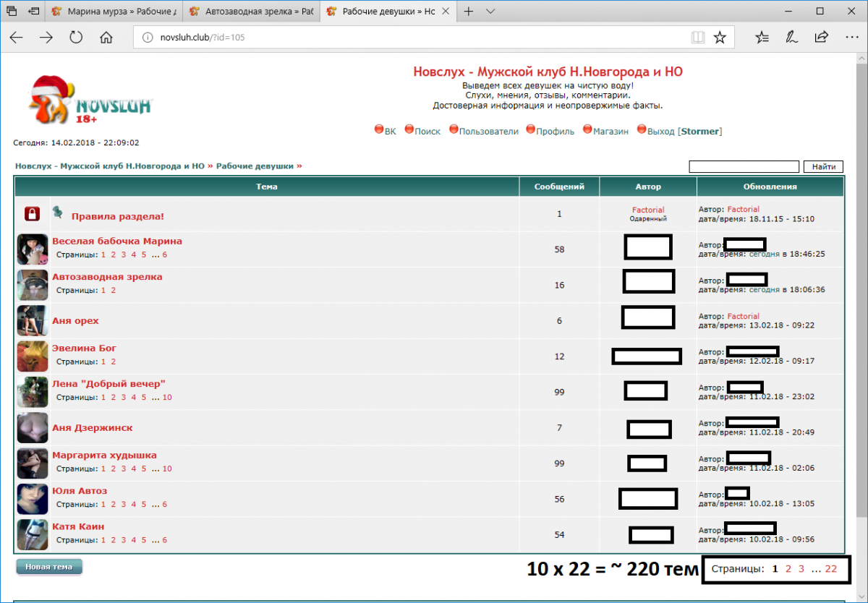Go to the browser Home page
Screen dimensions: 868x603
point(106,38)
